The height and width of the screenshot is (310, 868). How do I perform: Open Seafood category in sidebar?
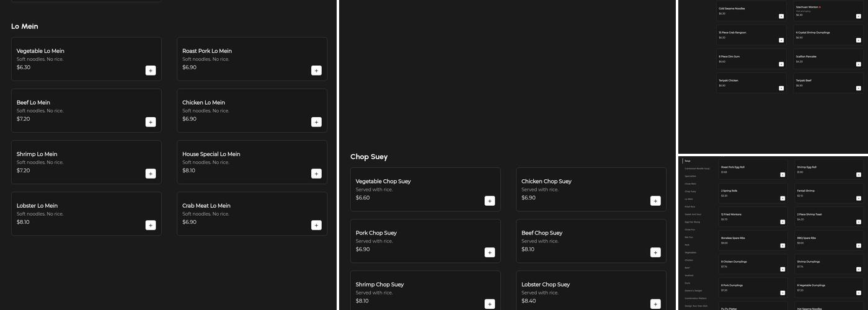[x=689, y=275]
